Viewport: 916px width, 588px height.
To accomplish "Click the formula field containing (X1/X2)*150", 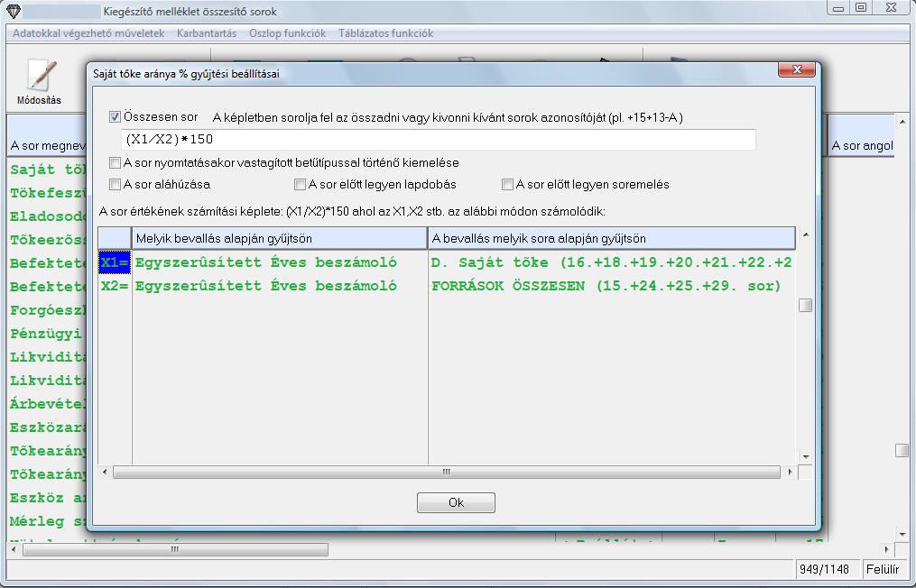I will click(438, 140).
